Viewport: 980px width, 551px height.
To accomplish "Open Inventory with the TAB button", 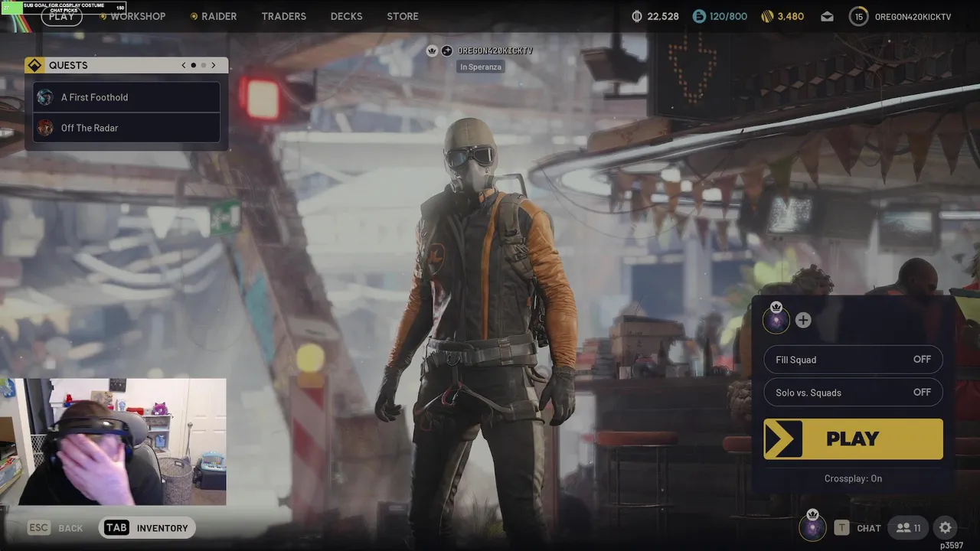I will tap(147, 528).
